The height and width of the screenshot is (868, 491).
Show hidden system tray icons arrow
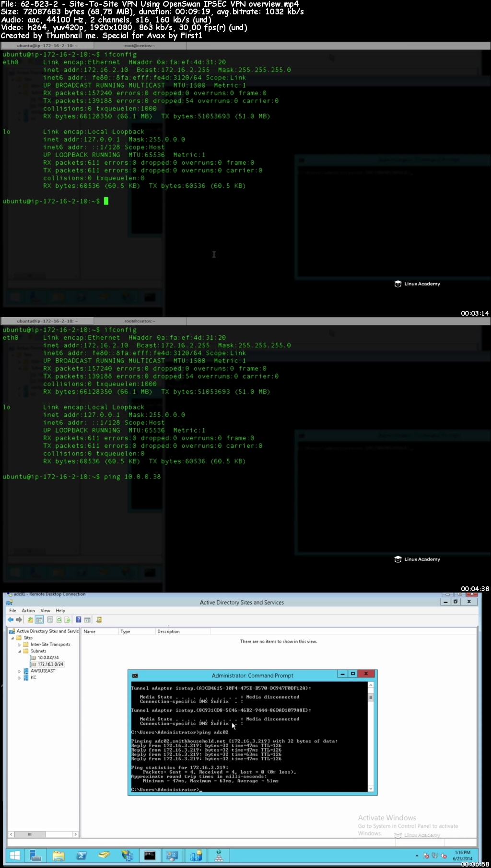tap(417, 856)
